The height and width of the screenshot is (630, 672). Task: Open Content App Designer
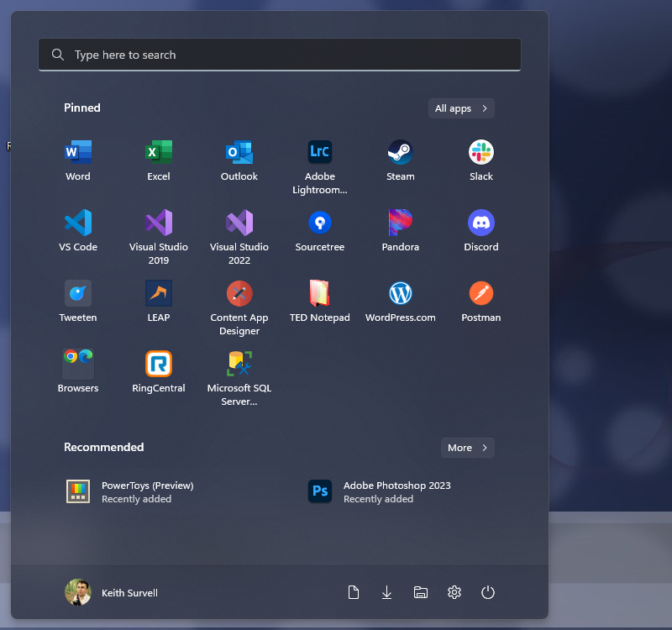click(239, 308)
